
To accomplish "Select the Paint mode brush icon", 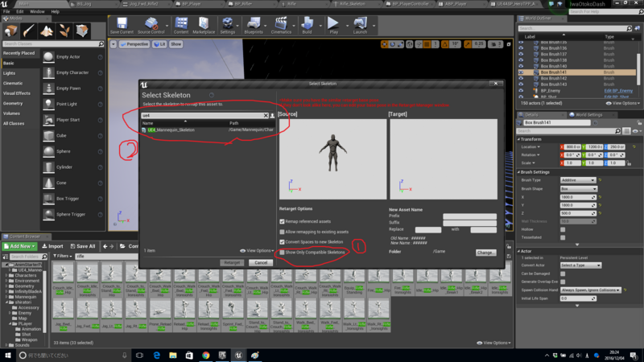I will pos(28,31).
